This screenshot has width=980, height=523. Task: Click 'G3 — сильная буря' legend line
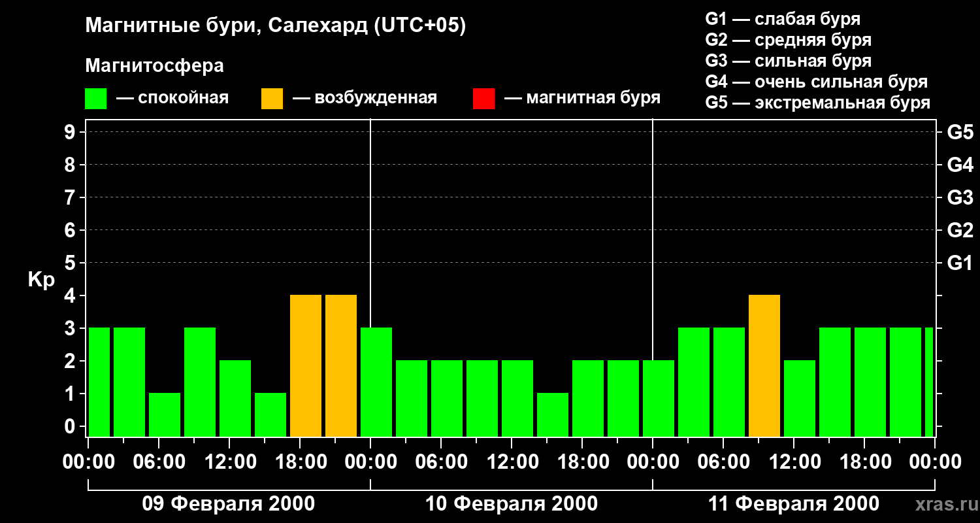788,61
